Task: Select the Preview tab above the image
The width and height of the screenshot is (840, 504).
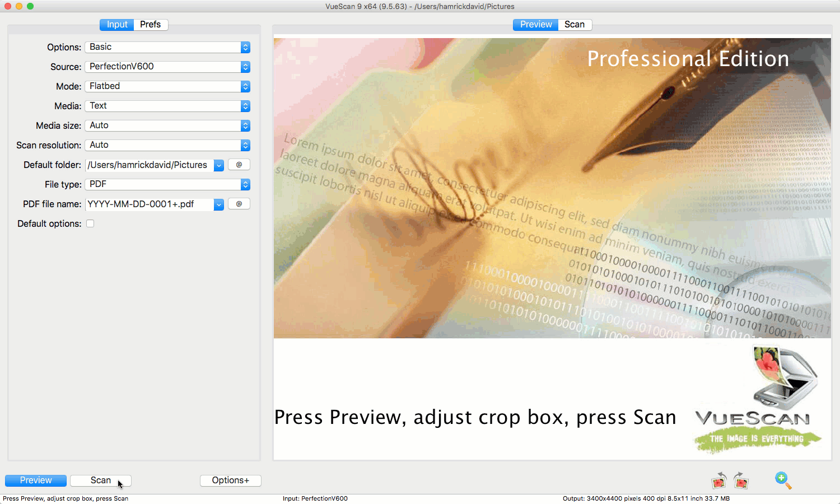Action: [535, 24]
